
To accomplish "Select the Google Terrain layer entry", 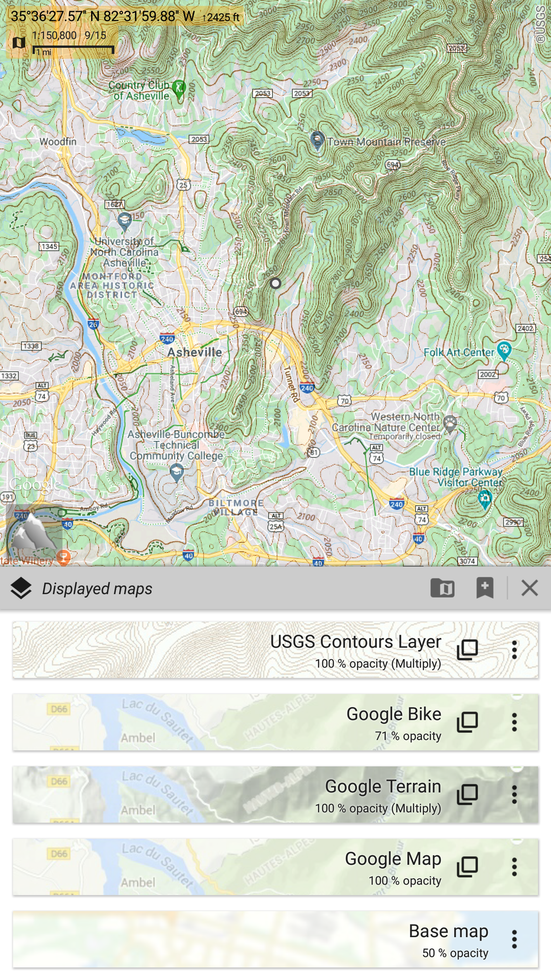I will click(275, 794).
